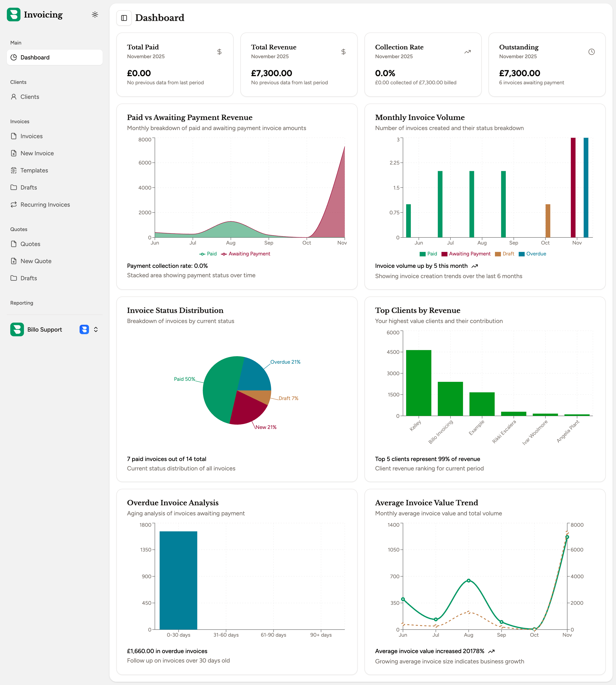Click the blue Billo workspace logo dropdown
The width and height of the screenshot is (616, 685).
click(x=84, y=329)
